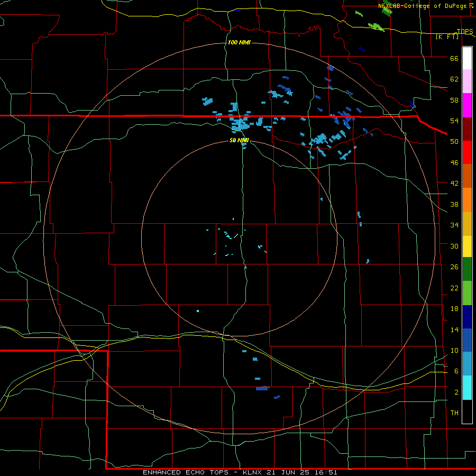Click the mustard gold swatch in the legend
Viewport: 476px width, 476px height.
pos(467,224)
